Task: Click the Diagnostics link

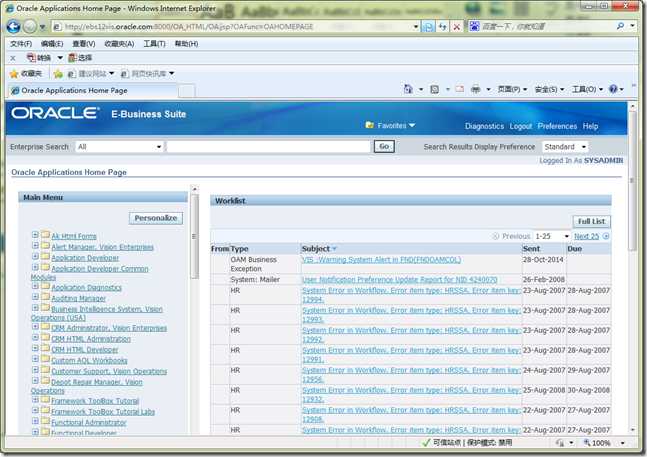Action: click(484, 126)
